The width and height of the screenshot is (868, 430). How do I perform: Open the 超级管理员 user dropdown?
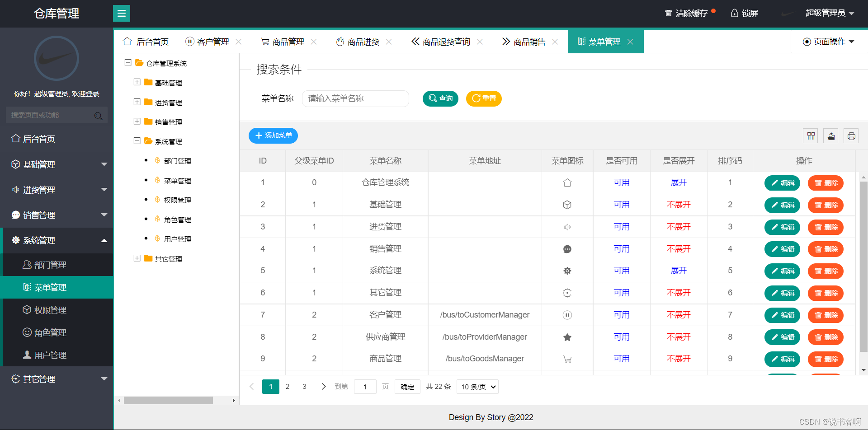830,13
